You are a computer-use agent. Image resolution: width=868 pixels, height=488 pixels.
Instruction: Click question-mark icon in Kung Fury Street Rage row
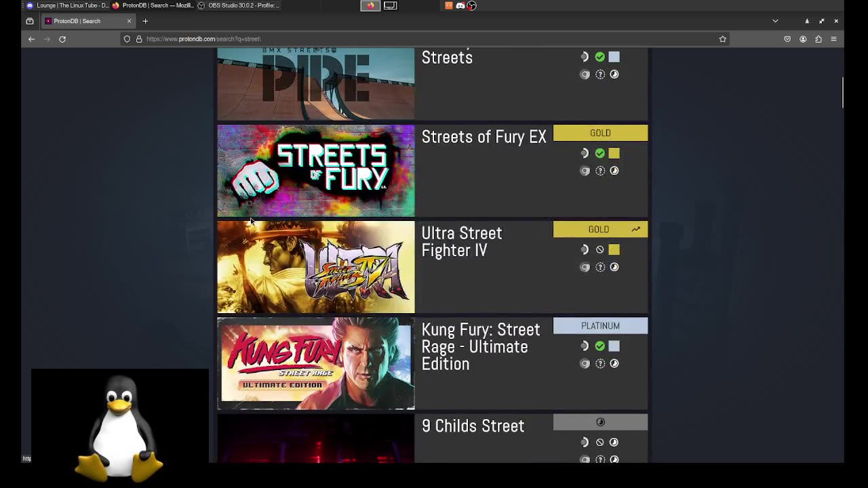(x=599, y=363)
